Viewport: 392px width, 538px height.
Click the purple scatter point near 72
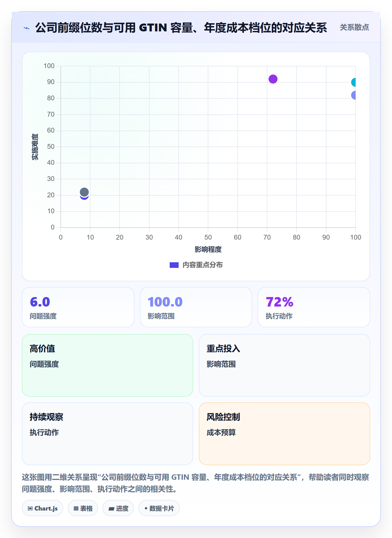(x=273, y=79)
